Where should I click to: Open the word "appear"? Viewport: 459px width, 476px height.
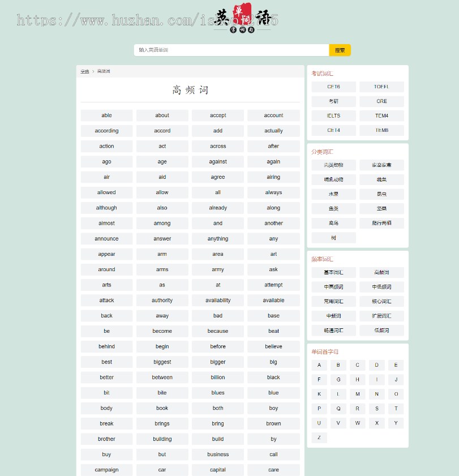coord(106,254)
